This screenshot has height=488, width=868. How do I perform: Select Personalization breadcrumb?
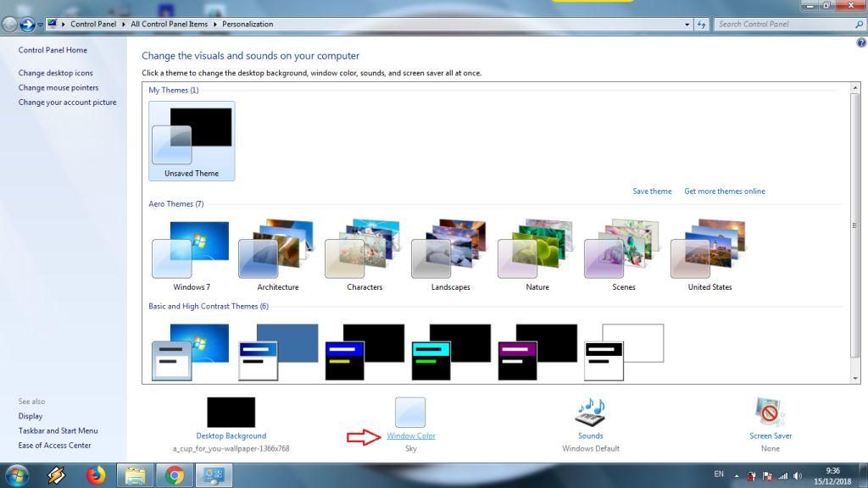pos(248,25)
